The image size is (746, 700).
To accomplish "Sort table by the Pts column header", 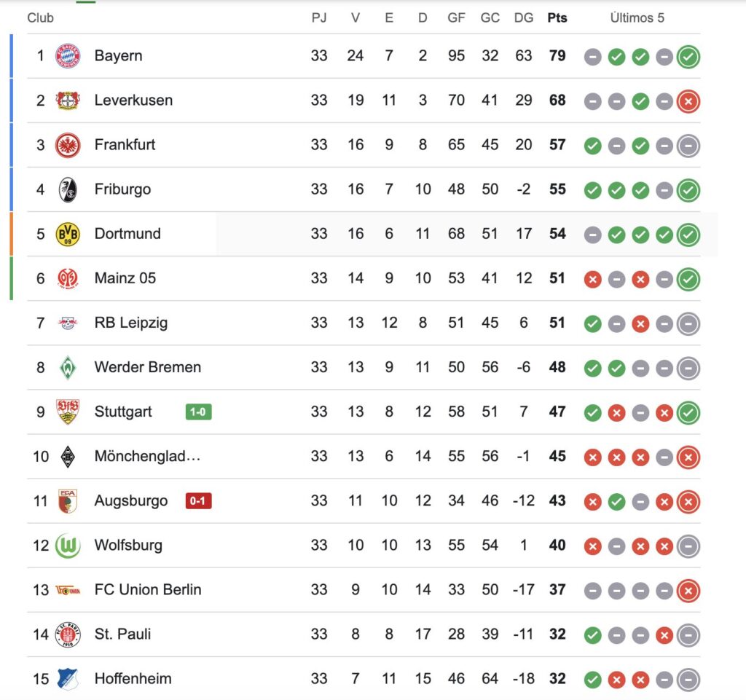I will tap(557, 18).
